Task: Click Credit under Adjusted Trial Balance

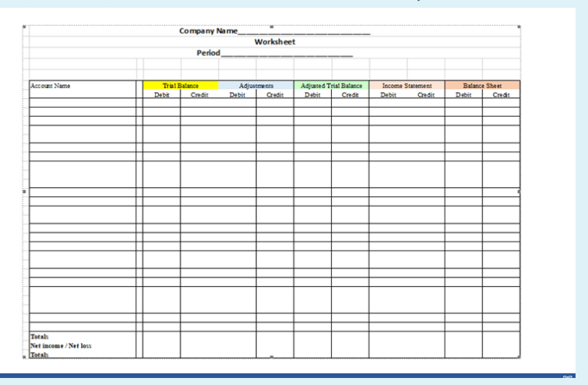Action: click(x=350, y=94)
